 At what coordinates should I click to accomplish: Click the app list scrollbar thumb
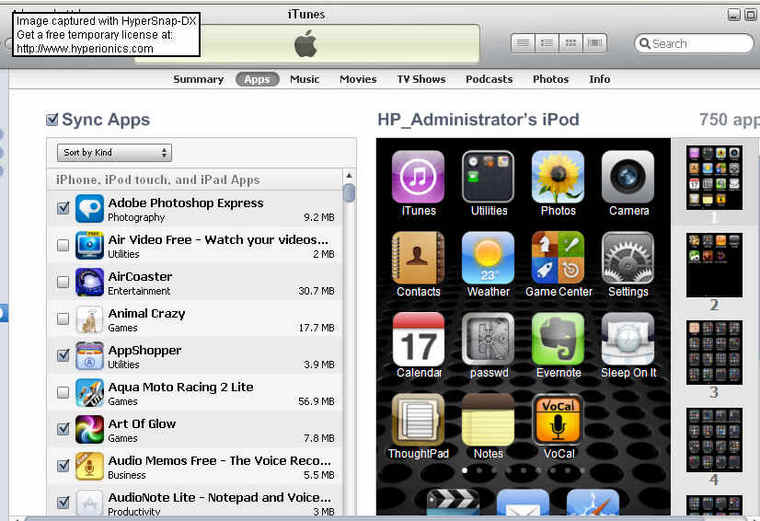click(x=349, y=192)
